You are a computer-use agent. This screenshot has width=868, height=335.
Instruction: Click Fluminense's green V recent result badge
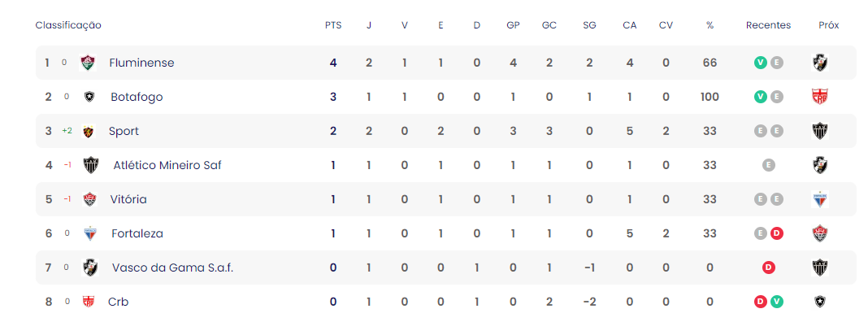coord(760,63)
